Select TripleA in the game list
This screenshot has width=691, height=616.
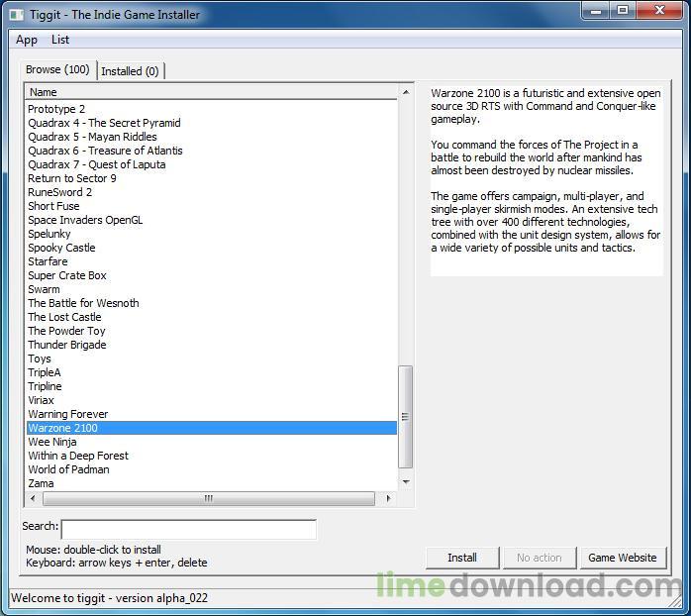pyautogui.click(x=212, y=372)
